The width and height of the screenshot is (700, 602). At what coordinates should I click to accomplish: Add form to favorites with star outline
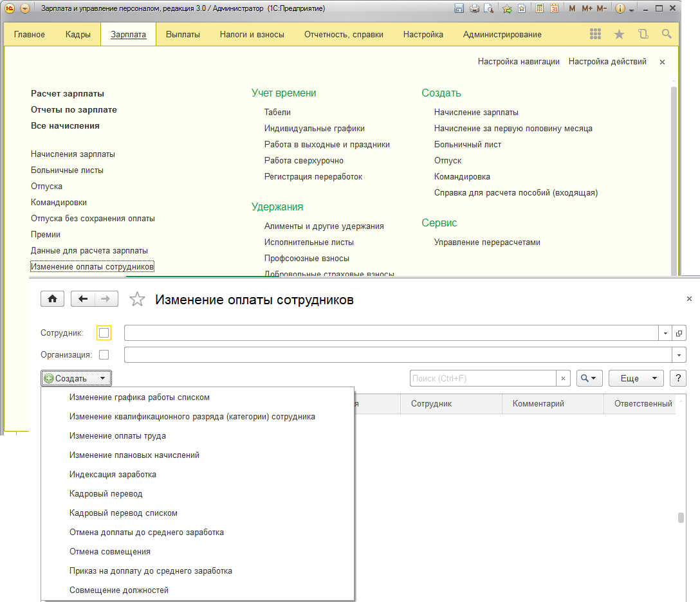coord(137,300)
